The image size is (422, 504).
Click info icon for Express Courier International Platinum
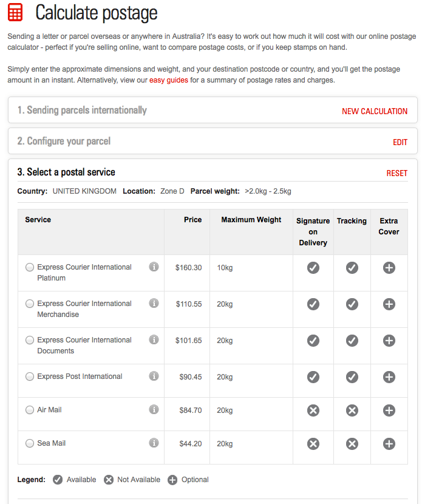tap(154, 267)
